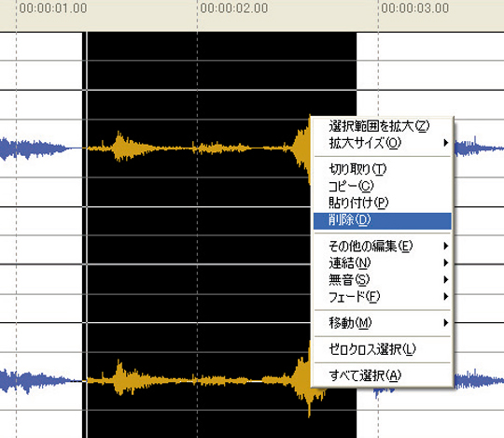The width and height of the screenshot is (504, 438).
Task: Click the 00:00:01.00 ruler mark
Action: click(53, 8)
